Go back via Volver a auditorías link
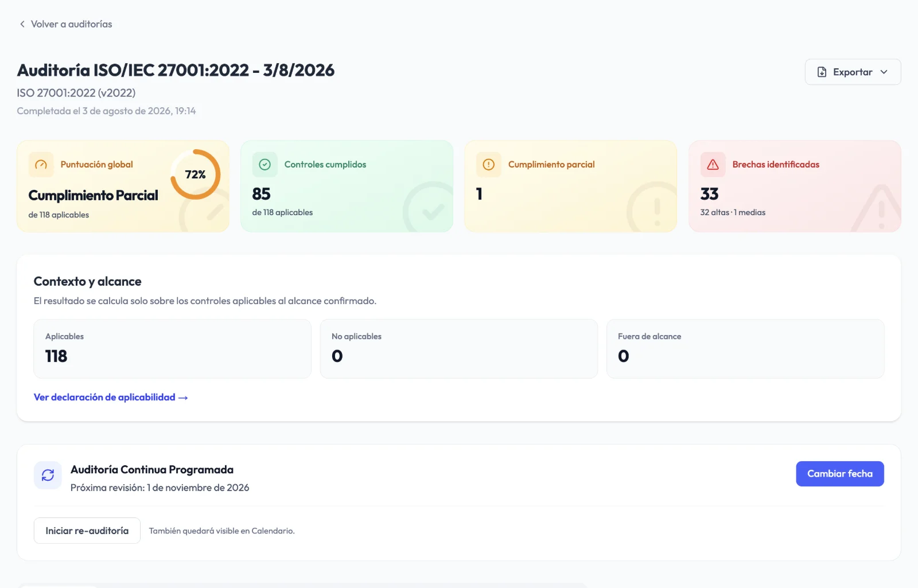The image size is (918, 588). click(66, 24)
